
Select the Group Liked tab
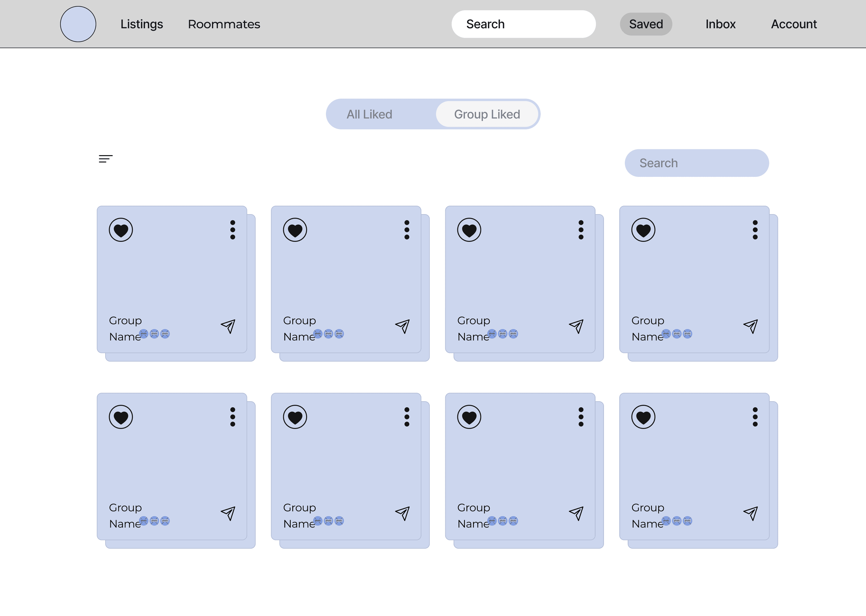[x=487, y=114]
